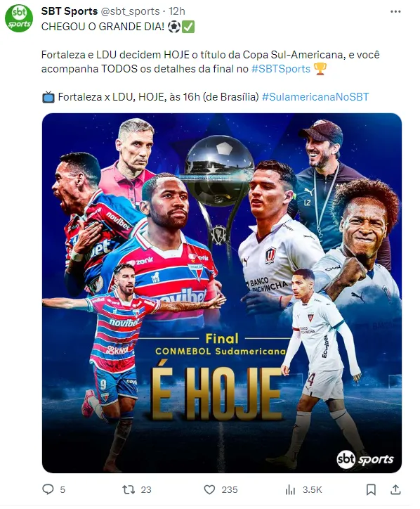
Task: Click the 235 likes count
Action: coord(230,489)
